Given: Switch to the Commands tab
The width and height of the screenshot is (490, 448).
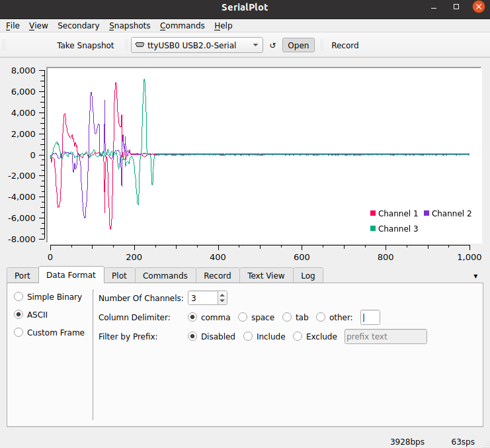Looking at the screenshot, I should point(165,275).
